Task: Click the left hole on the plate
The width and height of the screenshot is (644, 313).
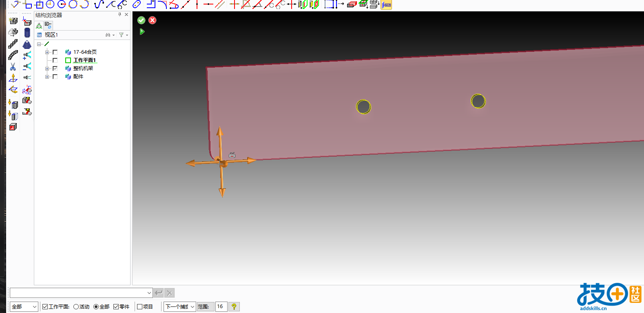Action: [363, 107]
